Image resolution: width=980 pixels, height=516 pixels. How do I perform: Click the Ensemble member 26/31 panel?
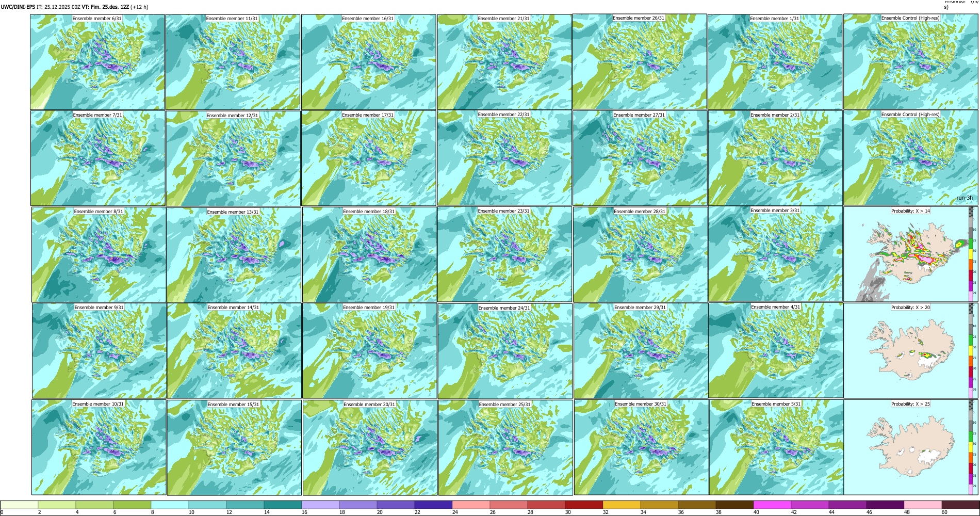tap(640, 61)
